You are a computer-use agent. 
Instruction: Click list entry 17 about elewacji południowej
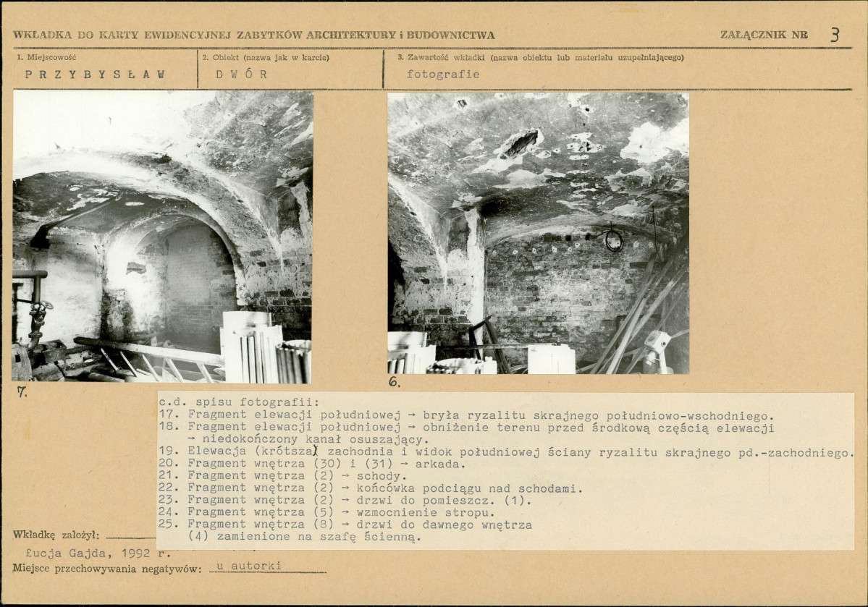466,415
